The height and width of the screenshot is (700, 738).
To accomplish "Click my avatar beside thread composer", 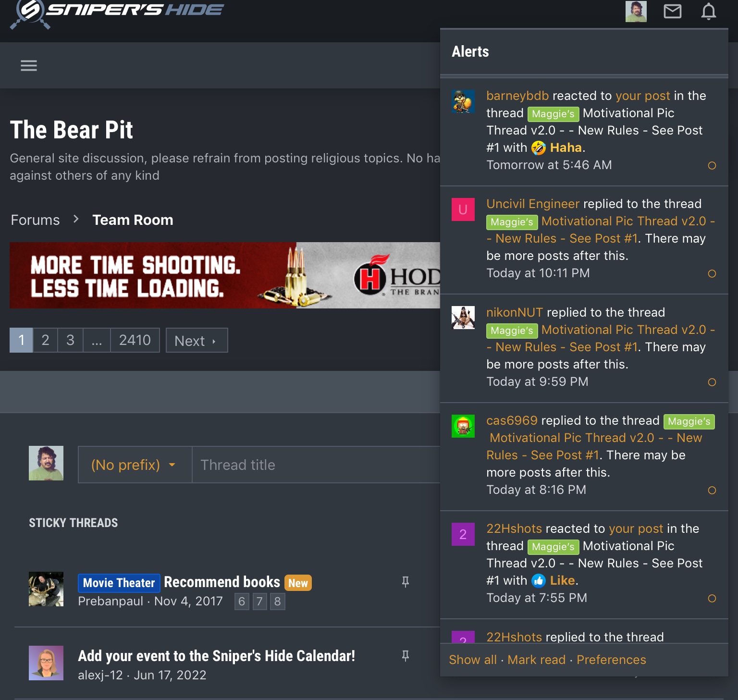I will [x=46, y=463].
